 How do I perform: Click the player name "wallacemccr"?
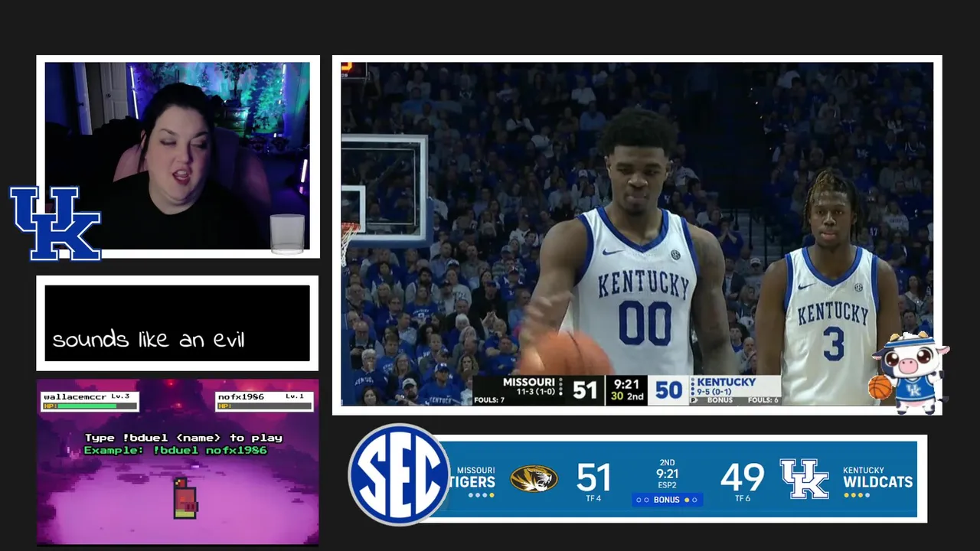75,396
